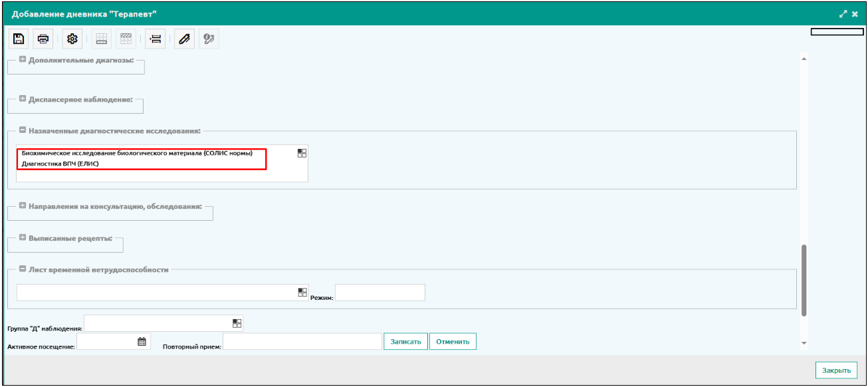Click the Режим input field
Image resolution: width=868 pixels, height=387 pixels.
(380, 293)
